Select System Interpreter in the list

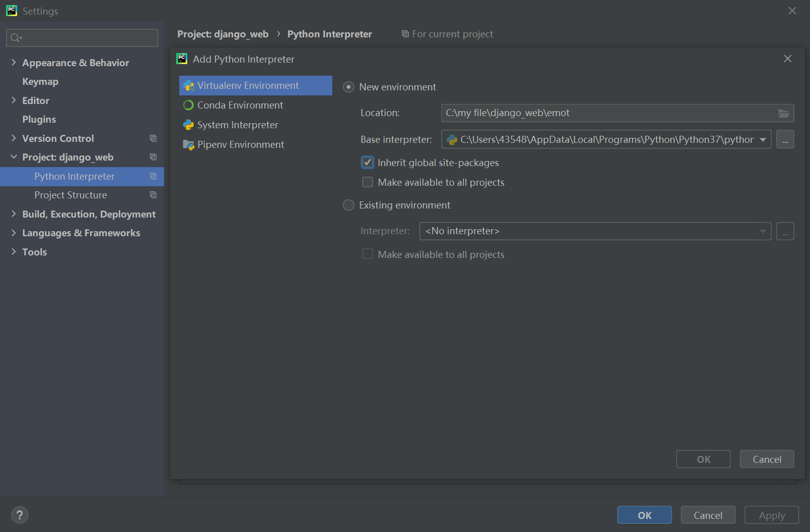(x=256, y=125)
